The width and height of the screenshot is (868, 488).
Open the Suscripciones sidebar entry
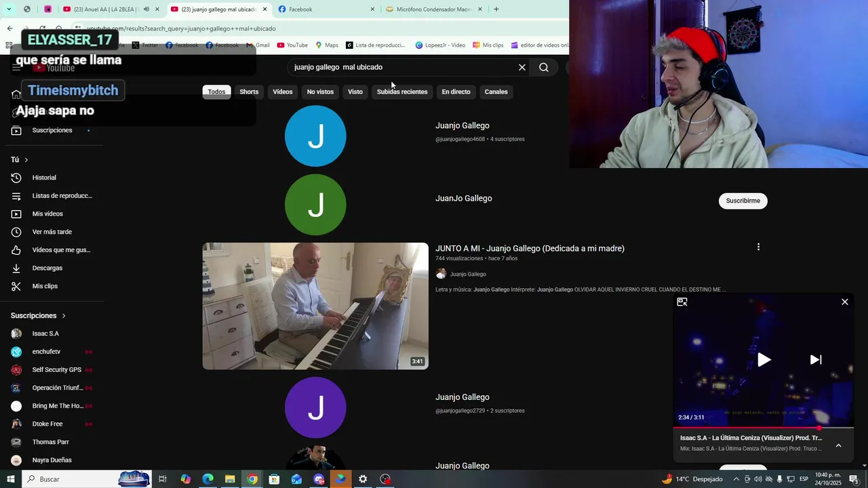[52, 130]
